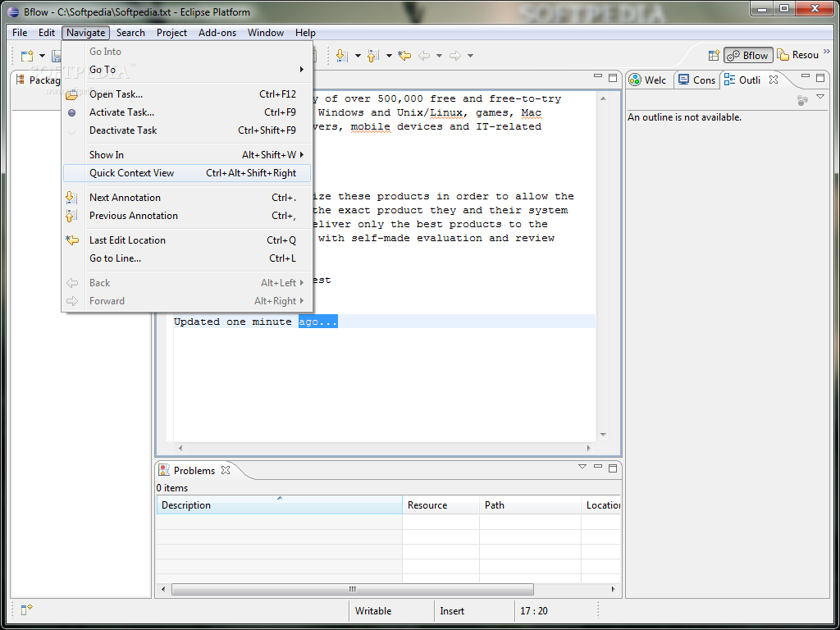This screenshot has height=630, width=840.
Task: Click the Previous Annotation toolbar icon
Action: (373, 55)
